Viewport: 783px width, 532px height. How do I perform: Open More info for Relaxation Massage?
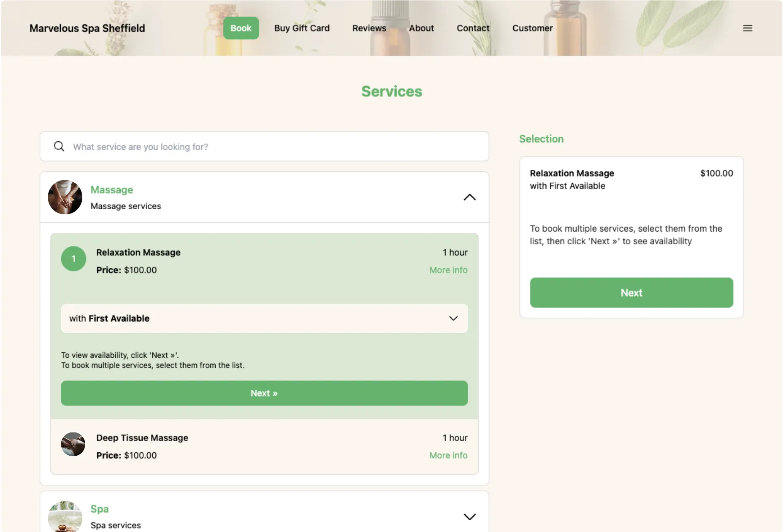[448, 270]
